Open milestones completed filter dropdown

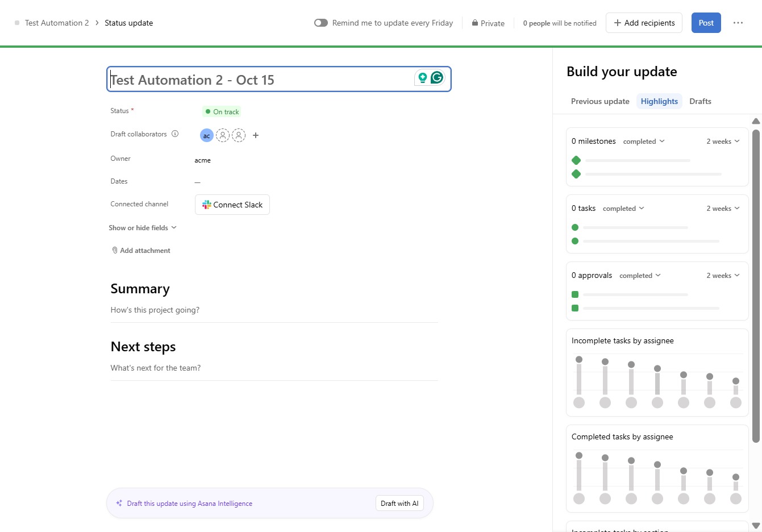[x=644, y=142]
